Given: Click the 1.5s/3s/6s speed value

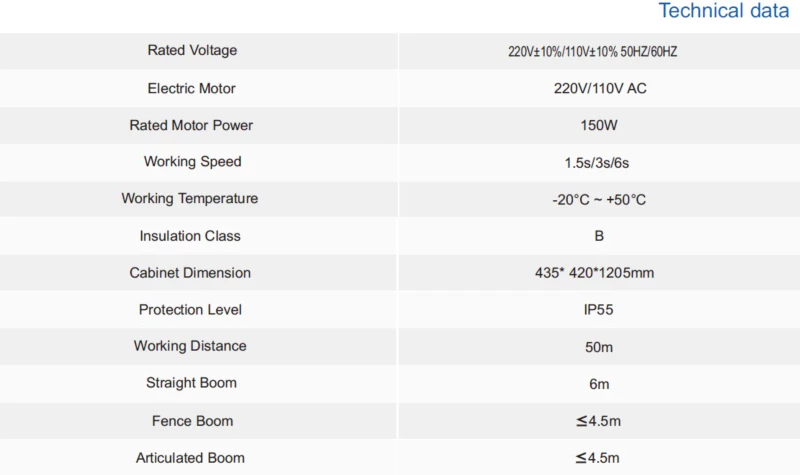Looking at the screenshot, I should point(599,162).
